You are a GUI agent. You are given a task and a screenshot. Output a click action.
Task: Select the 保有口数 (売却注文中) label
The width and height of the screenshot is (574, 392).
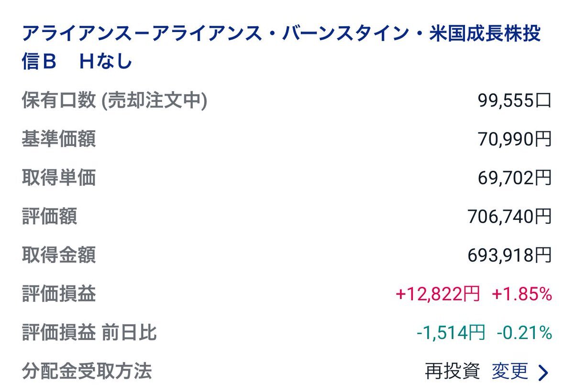(x=114, y=100)
